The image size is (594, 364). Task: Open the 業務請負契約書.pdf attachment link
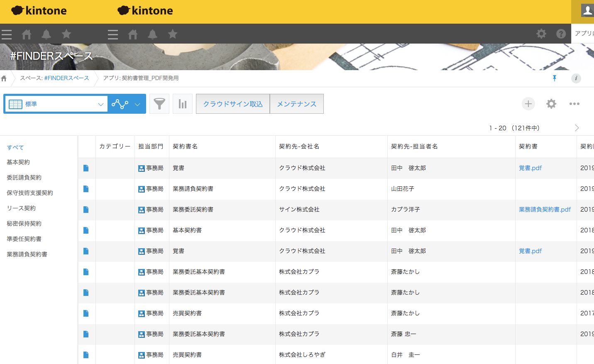(x=545, y=210)
